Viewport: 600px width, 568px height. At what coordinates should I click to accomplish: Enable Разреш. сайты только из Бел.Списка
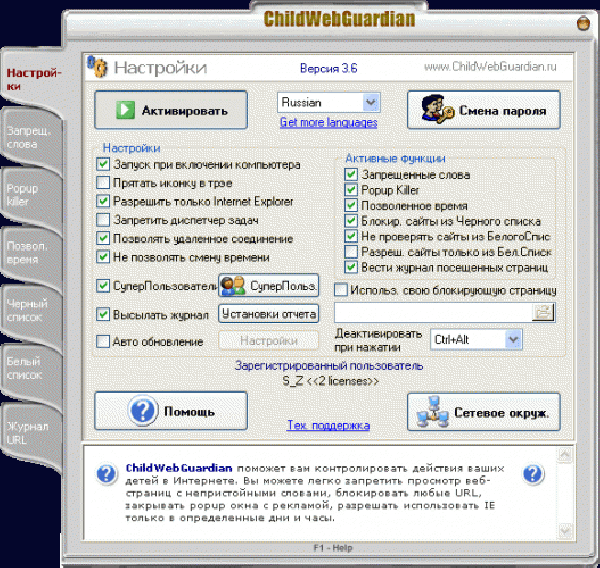click(351, 251)
